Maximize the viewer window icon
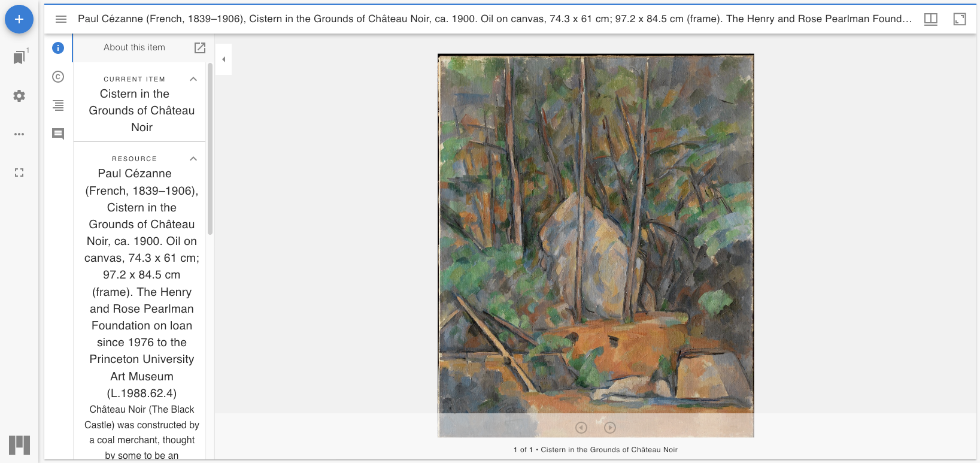980x463 pixels. point(960,19)
